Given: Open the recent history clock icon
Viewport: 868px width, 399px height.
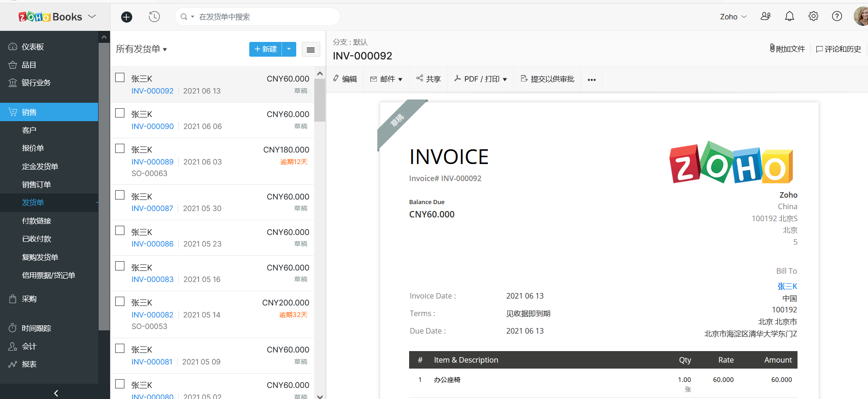Looking at the screenshot, I should coord(154,17).
